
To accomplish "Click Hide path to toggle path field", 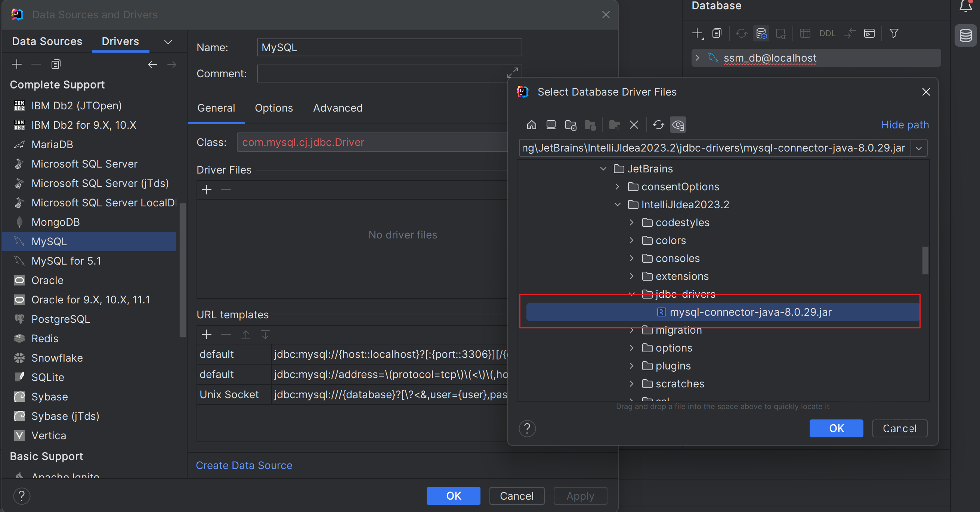I will tap(905, 125).
